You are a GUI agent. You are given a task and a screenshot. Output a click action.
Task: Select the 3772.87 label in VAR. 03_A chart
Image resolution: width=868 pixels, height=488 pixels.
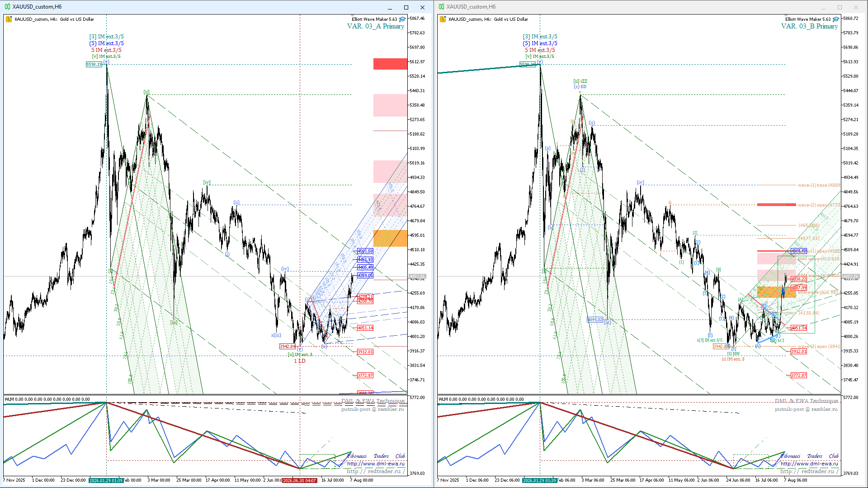pos(365,375)
